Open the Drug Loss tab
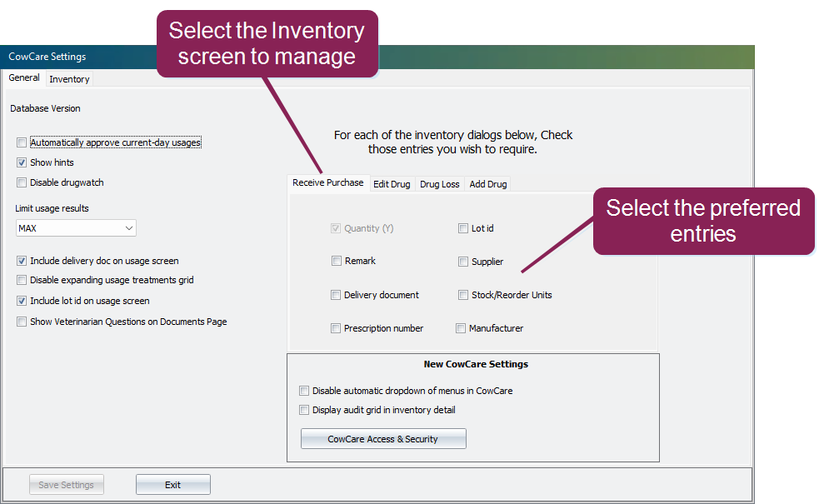Image resolution: width=829 pixels, height=504 pixels. 439,184
